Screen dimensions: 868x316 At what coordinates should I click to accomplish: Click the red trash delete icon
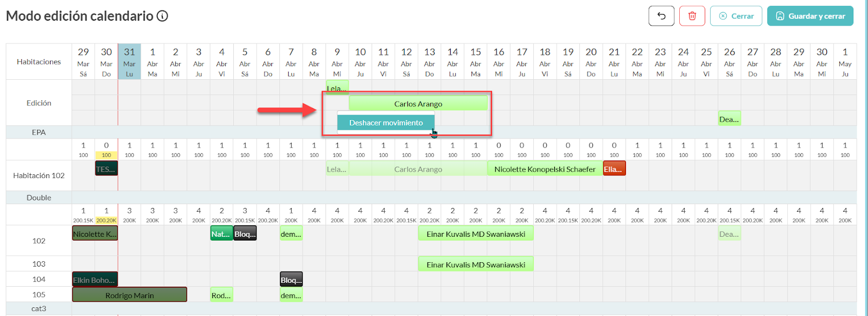click(x=692, y=16)
